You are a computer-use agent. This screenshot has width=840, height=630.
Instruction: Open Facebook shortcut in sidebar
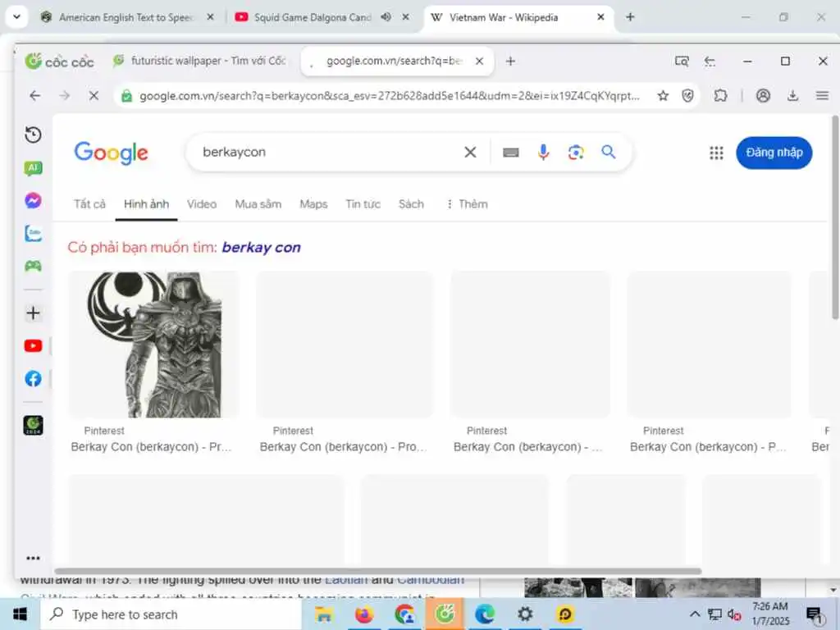pos(33,379)
